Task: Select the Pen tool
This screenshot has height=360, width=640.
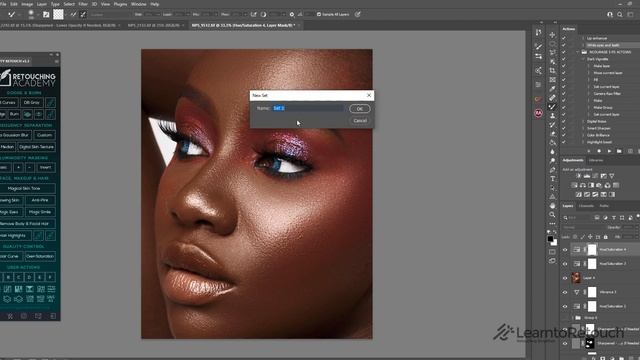Action: (x=552, y=170)
